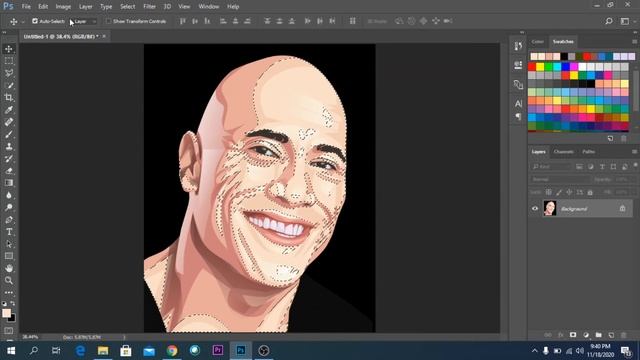Open the Move tool preset picker arrow
640x360 pixels.
tap(23, 21)
